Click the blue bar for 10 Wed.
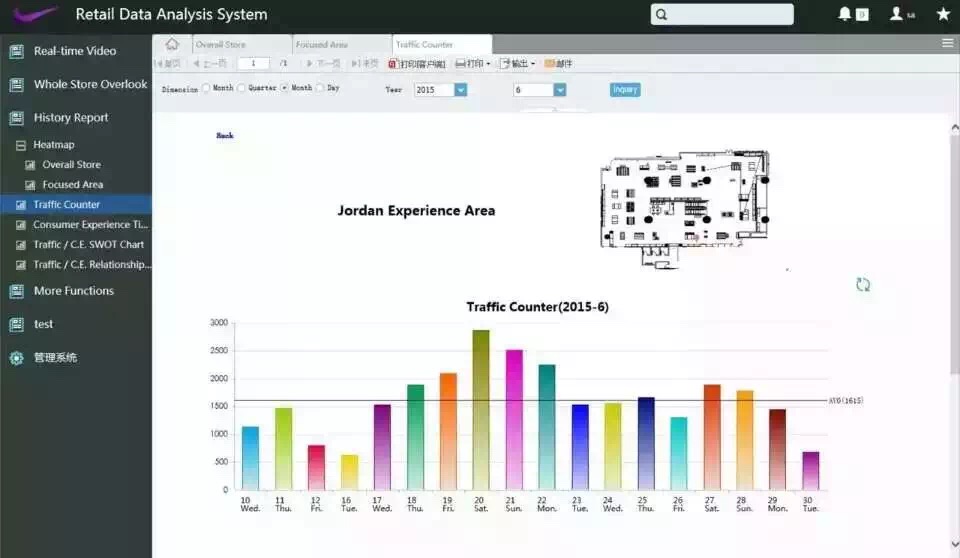This screenshot has width=960, height=558. [x=250, y=458]
